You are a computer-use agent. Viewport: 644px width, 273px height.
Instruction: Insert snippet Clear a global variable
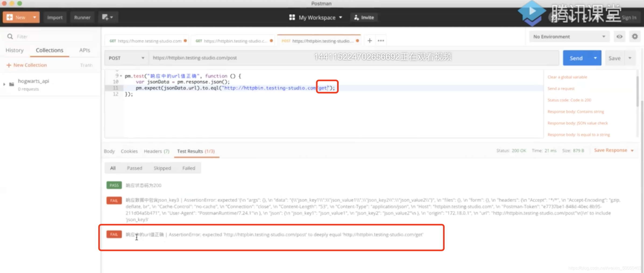point(567,77)
